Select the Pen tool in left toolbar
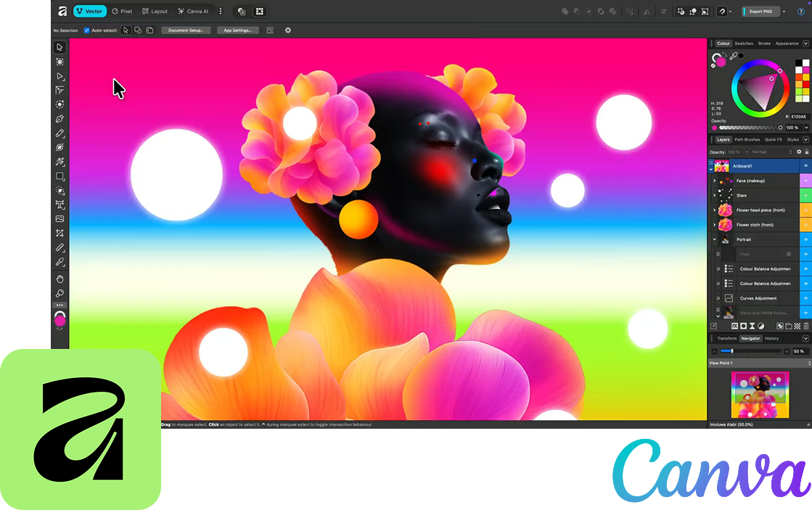 click(x=60, y=119)
